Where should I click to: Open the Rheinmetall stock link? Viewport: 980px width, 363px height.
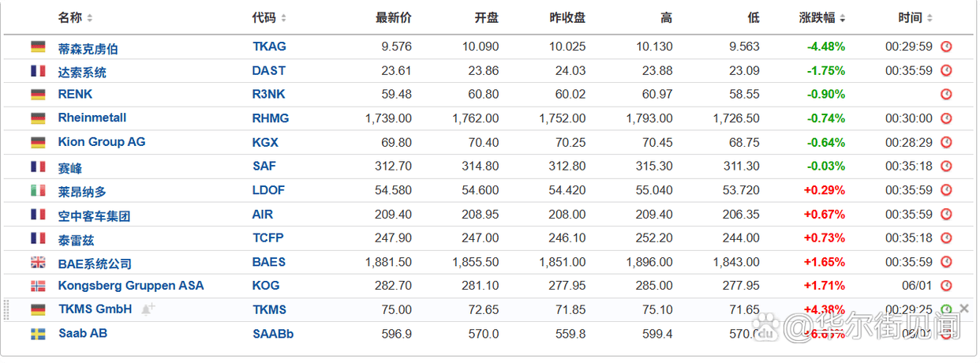(x=92, y=118)
